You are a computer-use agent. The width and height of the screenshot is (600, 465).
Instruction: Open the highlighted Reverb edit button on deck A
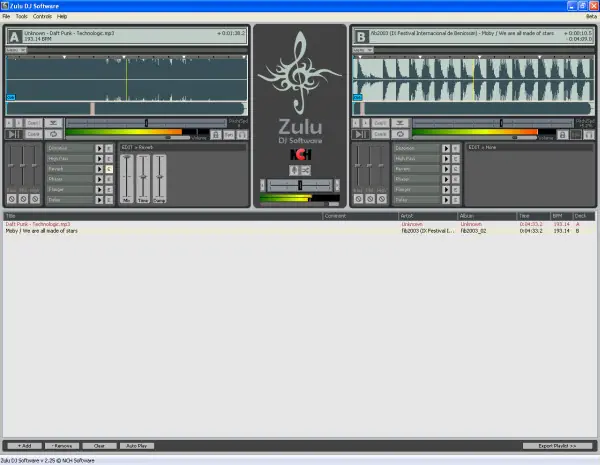pyautogui.click(x=109, y=169)
